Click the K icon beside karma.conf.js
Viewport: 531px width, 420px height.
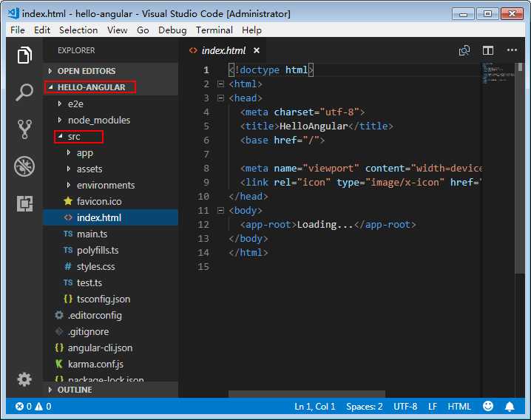click(59, 364)
